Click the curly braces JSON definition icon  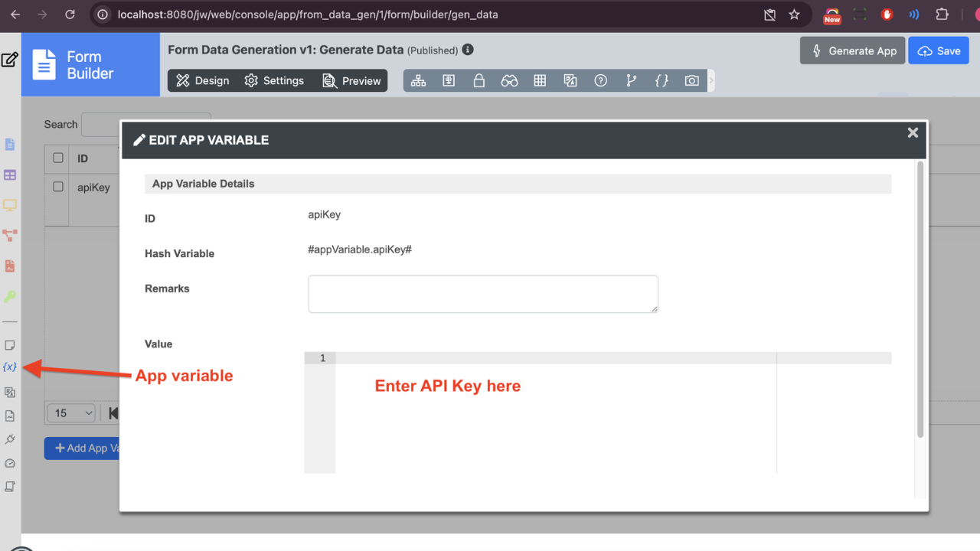pos(661,80)
